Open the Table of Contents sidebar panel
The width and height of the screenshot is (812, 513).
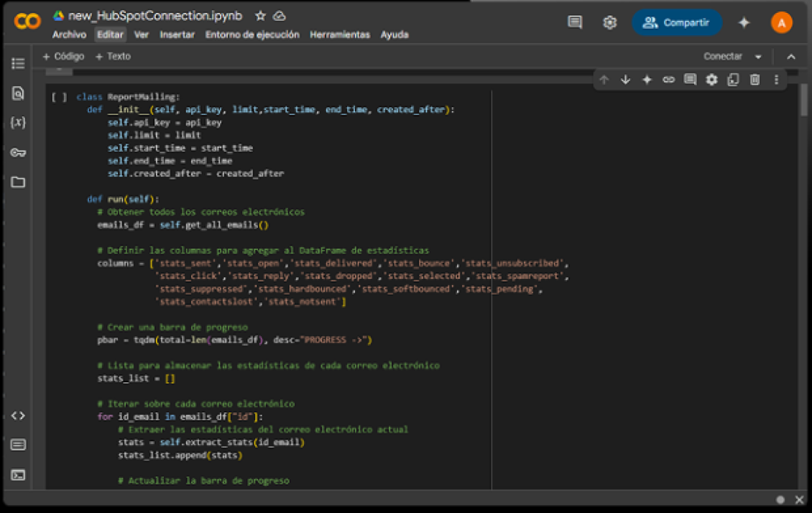pos(18,64)
